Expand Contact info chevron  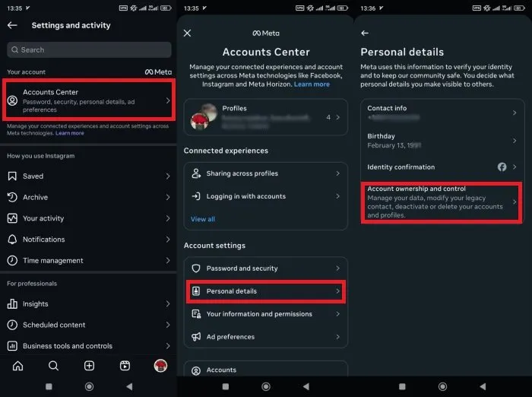(515, 113)
